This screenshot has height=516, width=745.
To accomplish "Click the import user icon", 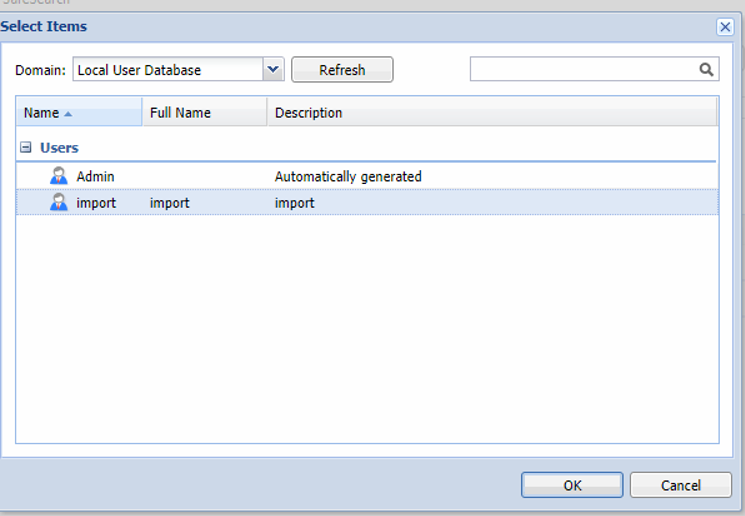I will click(59, 203).
